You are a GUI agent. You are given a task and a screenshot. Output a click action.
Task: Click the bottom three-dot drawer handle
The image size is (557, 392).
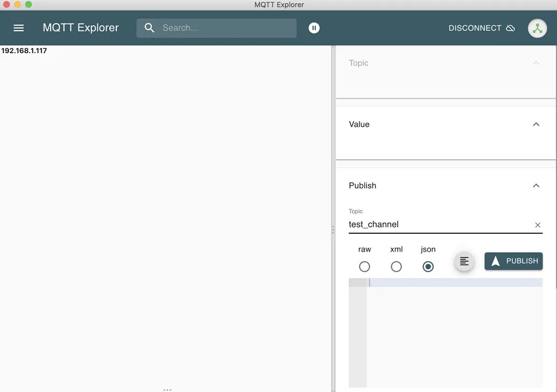[167, 390]
